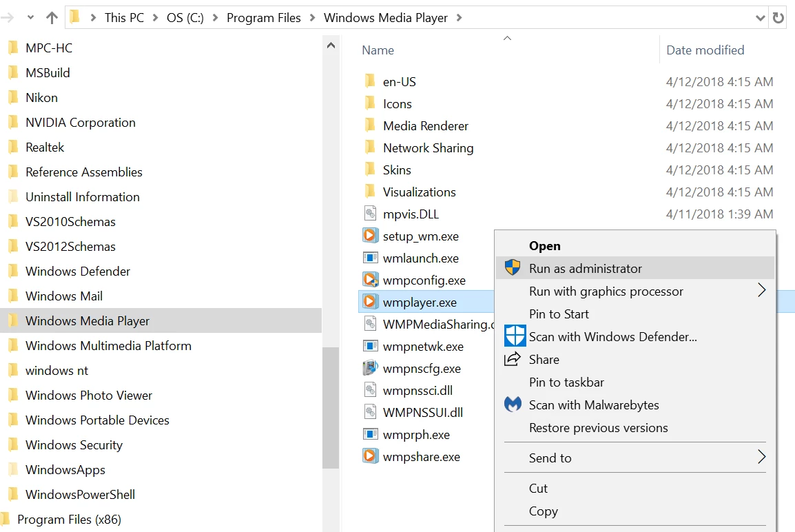The image size is (795, 532).
Task: Click the setup_wm.exe icon
Action: [371, 236]
